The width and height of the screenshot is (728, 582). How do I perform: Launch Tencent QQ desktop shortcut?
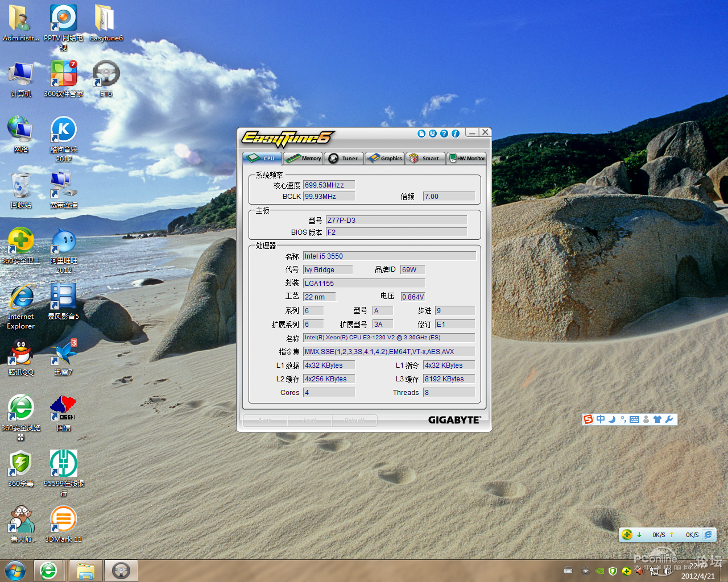tap(21, 357)
